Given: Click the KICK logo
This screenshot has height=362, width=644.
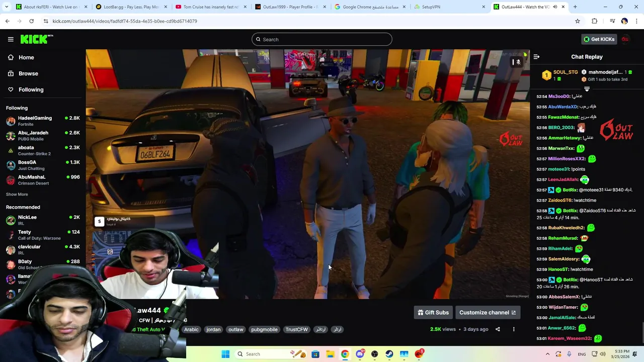Looking at the screenshot, I should coord(37,39).
